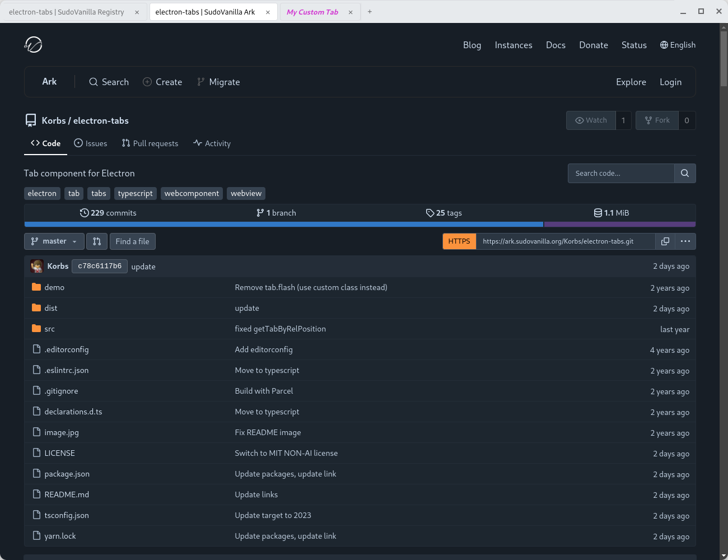Open the Login page
Image resolution: width=728 pixels, height=560 pixels.
670,82
